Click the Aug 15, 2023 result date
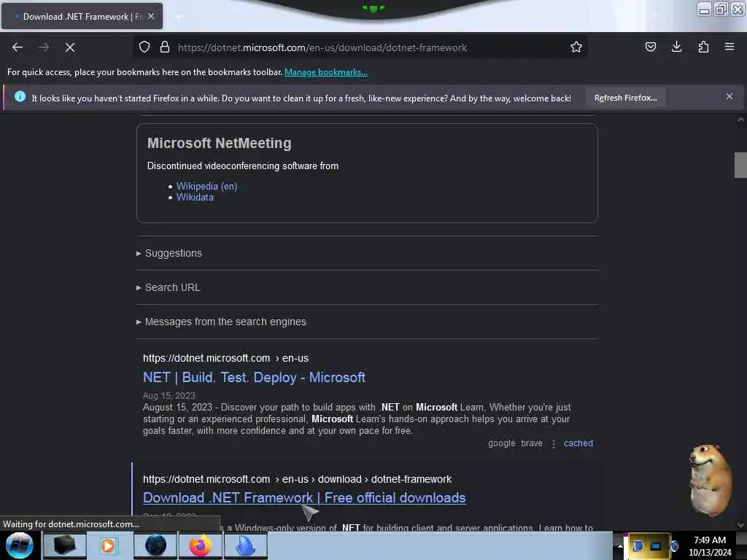This screenshot has height=560, width=747. pyautogui.click(x=169, y=396)
